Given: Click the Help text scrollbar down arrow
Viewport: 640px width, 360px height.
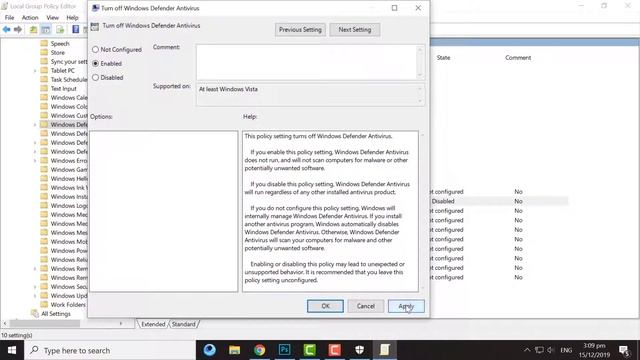Looking at the screenshot, I should coord(422,288).
